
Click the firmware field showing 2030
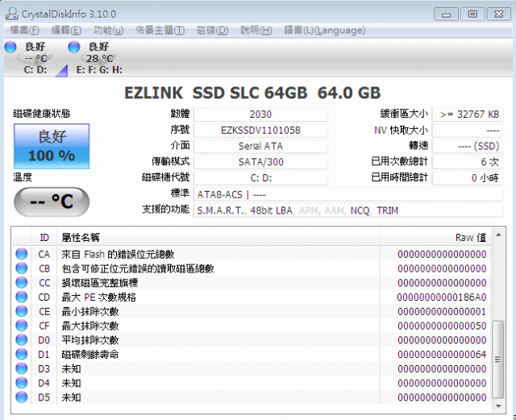260,114
